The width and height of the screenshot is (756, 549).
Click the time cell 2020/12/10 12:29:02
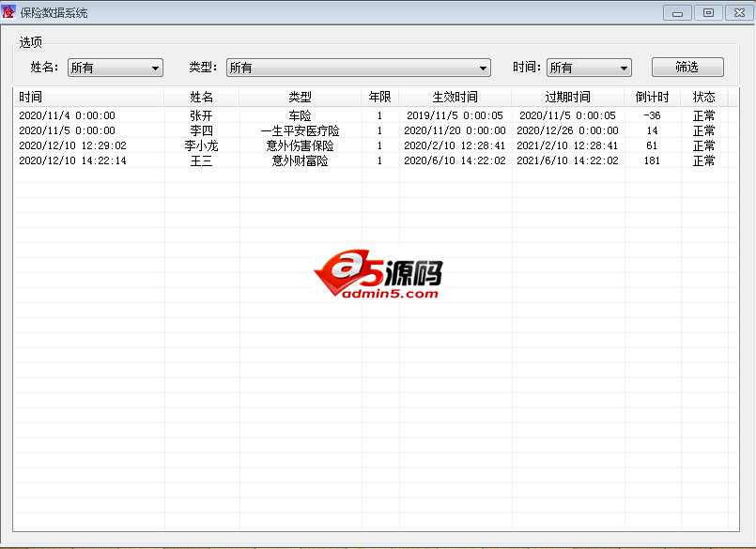pyautogui.click(x=73, y=145)
